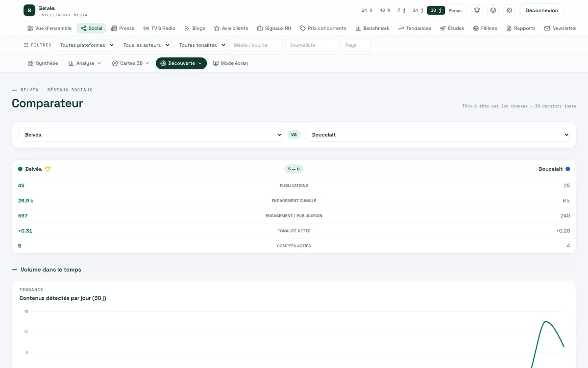Go to the Blogs tab
588x368 pixels.
[x=195, y=28]
